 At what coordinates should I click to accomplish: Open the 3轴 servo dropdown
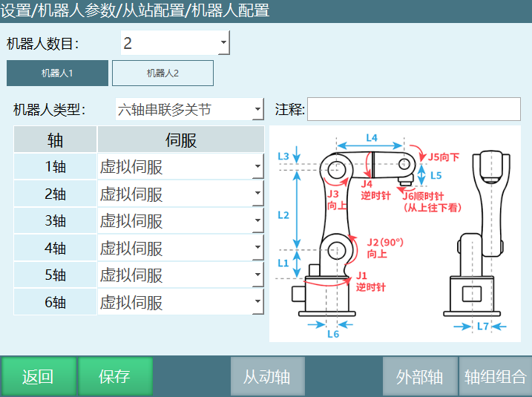[x=181, y=221]
